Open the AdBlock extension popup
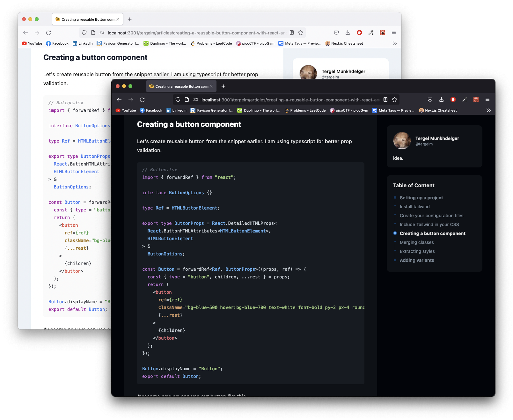Viewport: 513px width, 420px height. coord(453,99)
